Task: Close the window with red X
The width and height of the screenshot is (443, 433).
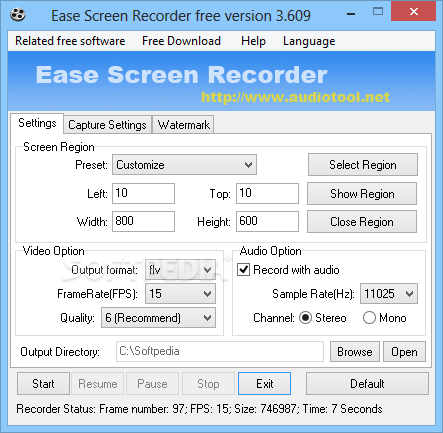Action: [x=414, y=12]
